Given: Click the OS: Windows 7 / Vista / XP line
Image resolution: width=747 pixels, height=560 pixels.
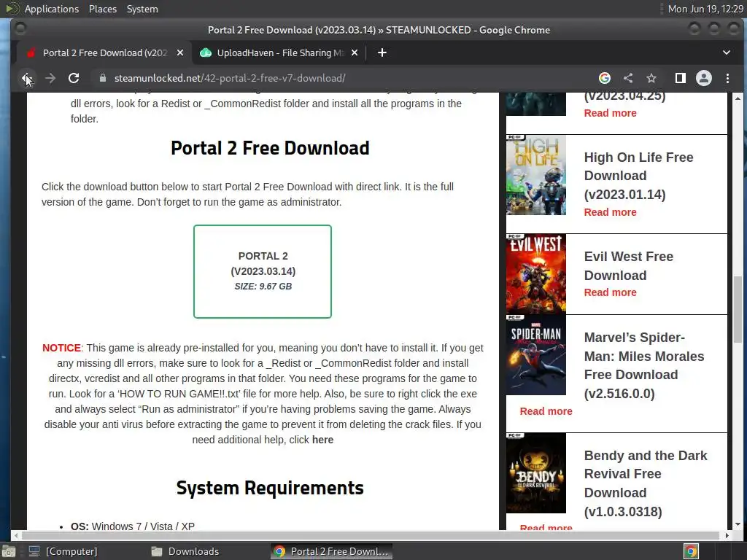Looking at the screenshot, I should click(133, 526).
